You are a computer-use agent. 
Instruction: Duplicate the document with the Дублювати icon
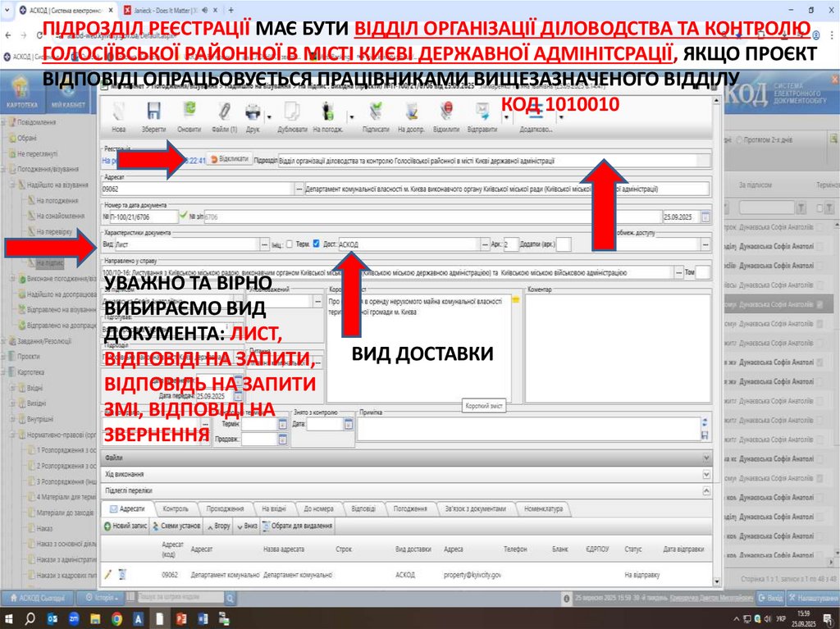pos(292,112)
